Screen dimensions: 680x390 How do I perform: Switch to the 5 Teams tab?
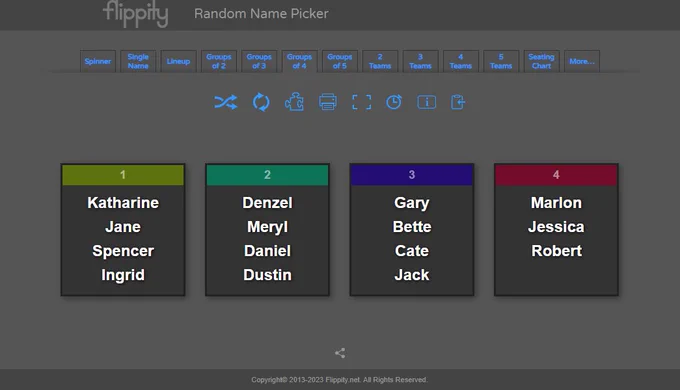coord(501,61)
